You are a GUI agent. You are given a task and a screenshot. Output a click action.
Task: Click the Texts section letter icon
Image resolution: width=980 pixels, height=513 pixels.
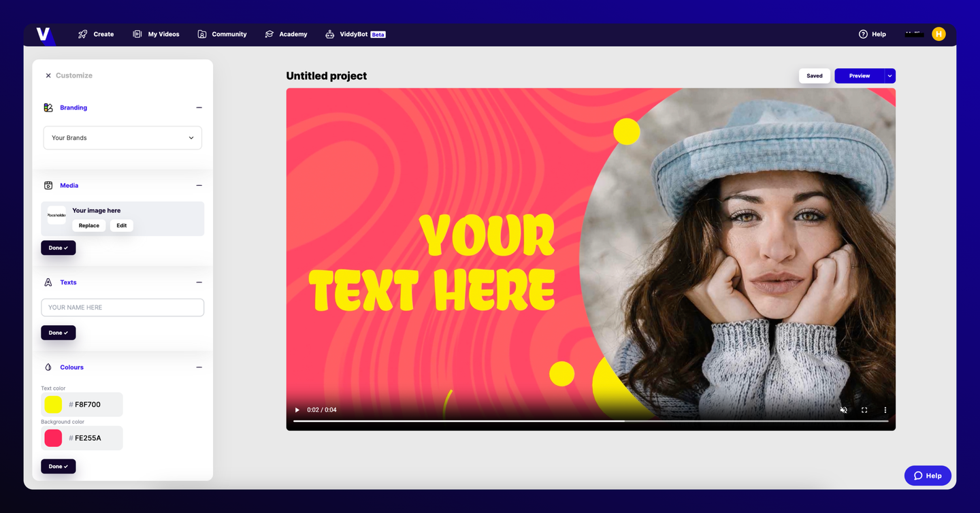click(48, 282)
